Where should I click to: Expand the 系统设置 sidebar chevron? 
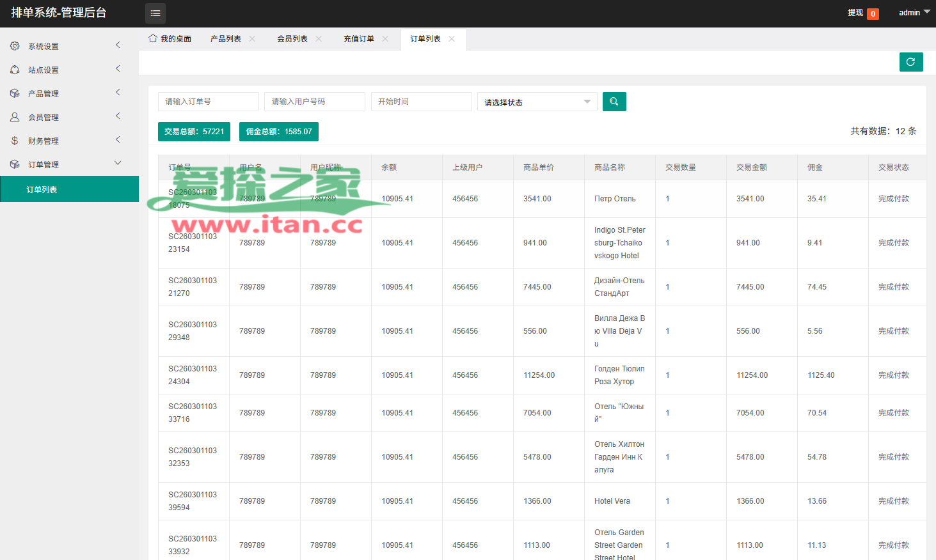tap(118, 45)
